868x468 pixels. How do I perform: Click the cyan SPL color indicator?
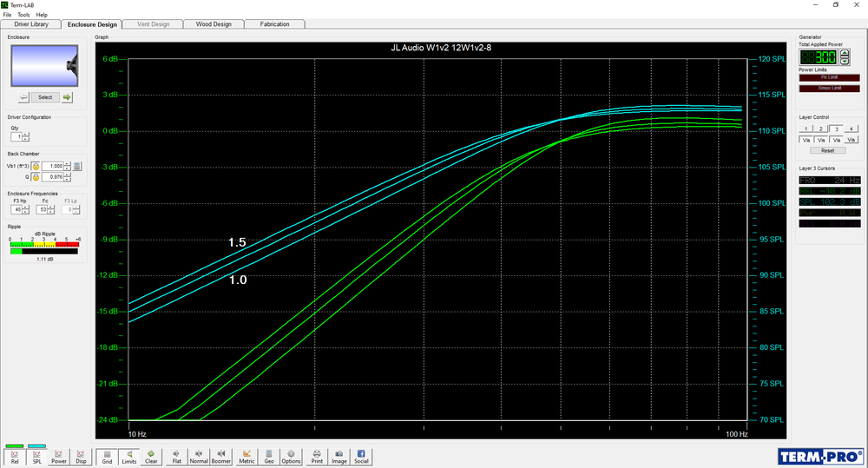click(36, 445)
